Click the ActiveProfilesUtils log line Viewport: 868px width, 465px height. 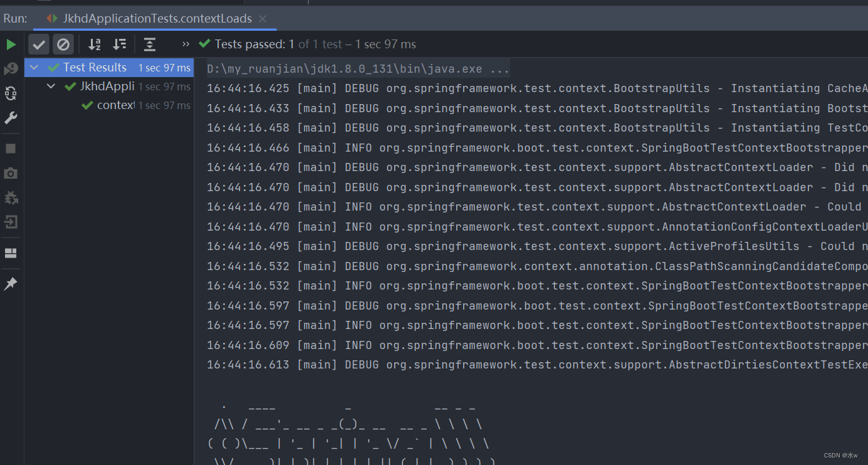coord(537,246)
